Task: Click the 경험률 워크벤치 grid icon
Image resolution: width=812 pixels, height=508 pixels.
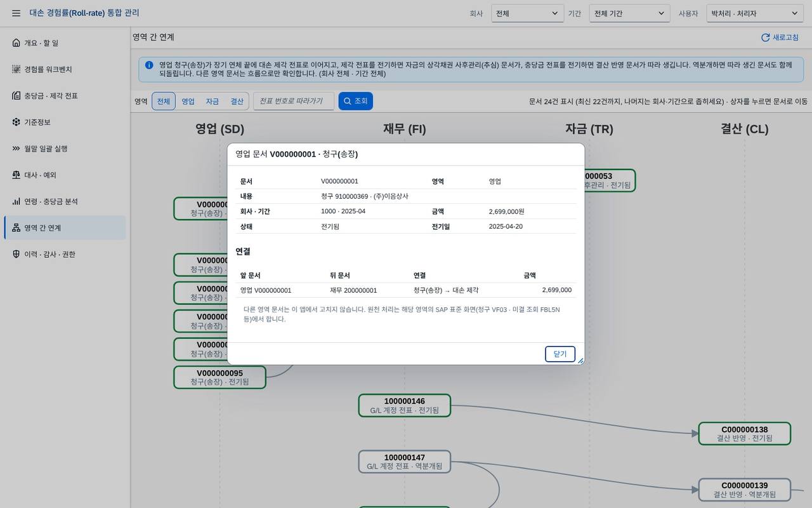Action: tap(16, 69)
